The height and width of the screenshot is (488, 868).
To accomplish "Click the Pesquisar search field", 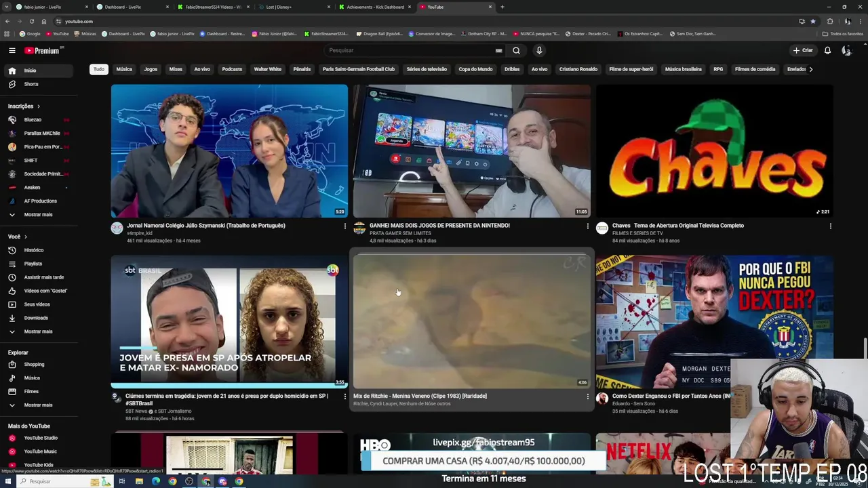I will click(410, 50).
